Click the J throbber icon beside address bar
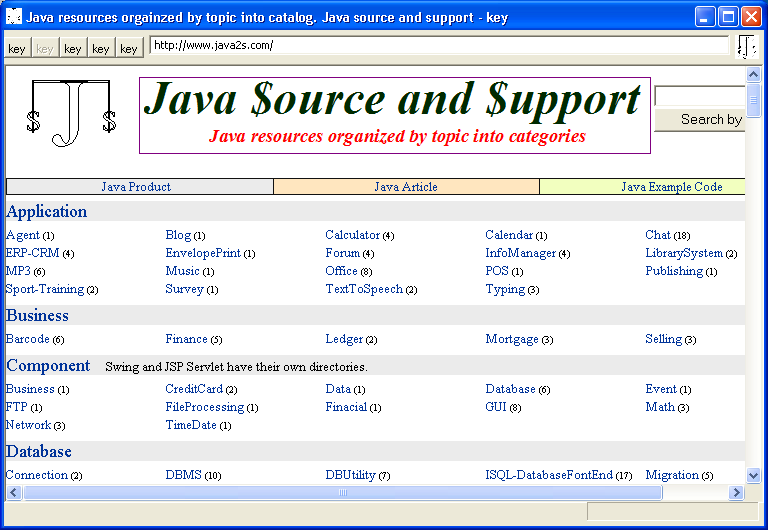The height and width of the screenshot is (530, 768). tap(747, 47)
